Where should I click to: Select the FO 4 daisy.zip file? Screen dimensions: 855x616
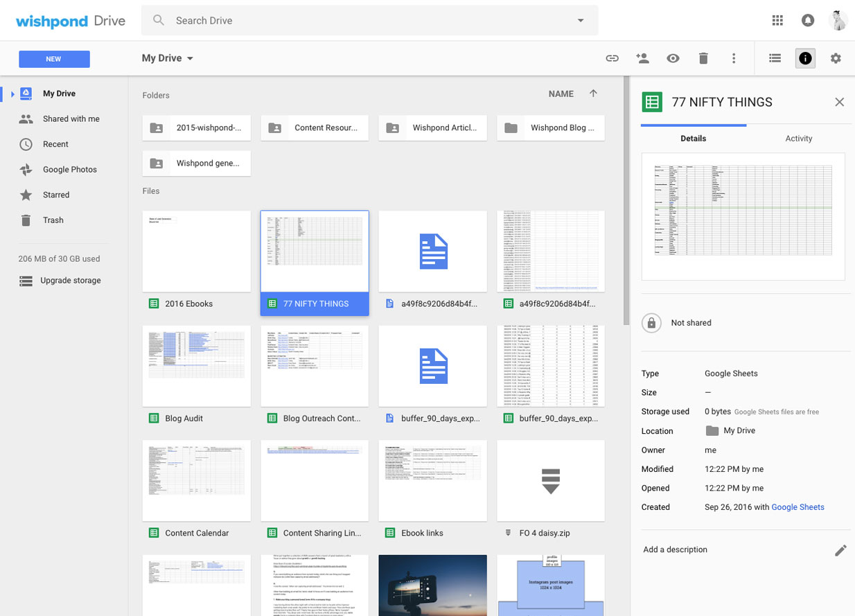[551, 493]
